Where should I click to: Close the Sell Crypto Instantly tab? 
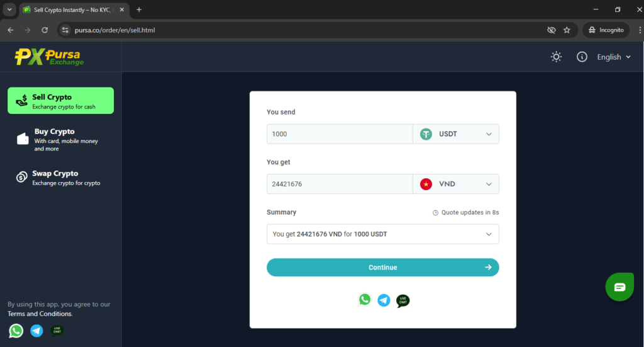122,9
